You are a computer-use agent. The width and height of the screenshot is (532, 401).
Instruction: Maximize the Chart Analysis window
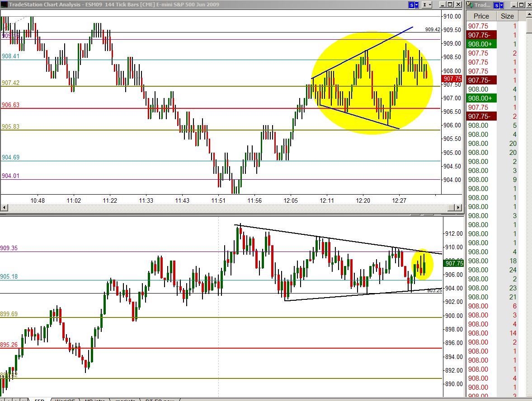[x=450, y=5]
